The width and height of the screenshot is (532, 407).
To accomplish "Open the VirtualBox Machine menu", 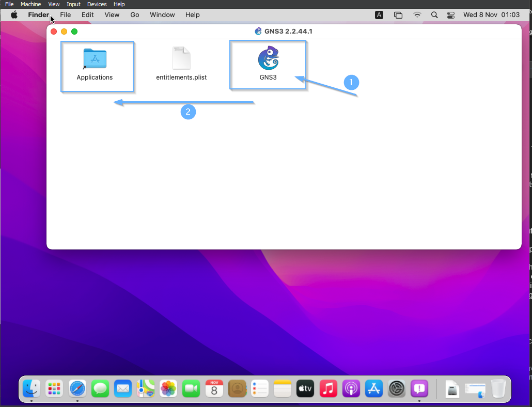I will tap(30, 4).
